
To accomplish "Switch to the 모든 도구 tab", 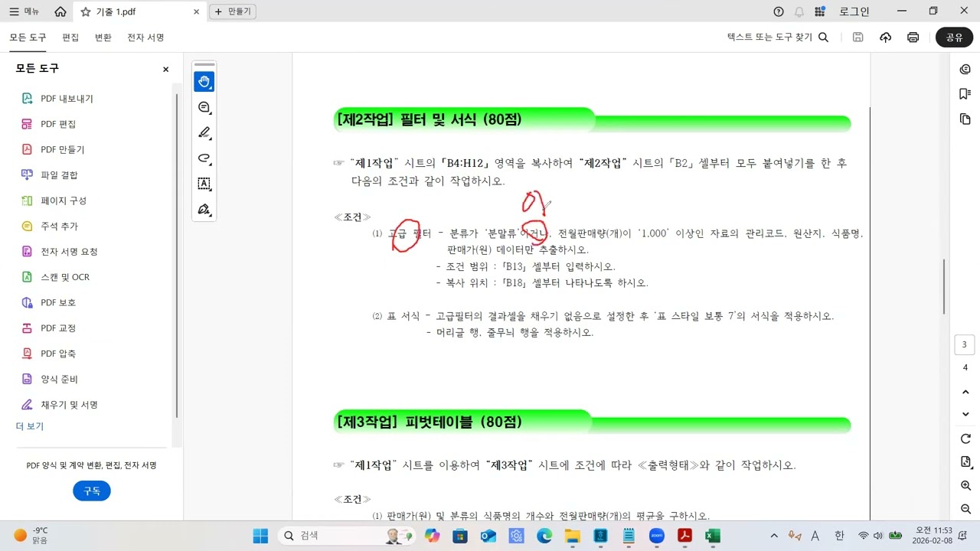I will pyautogui.click(x=28, y=37).
